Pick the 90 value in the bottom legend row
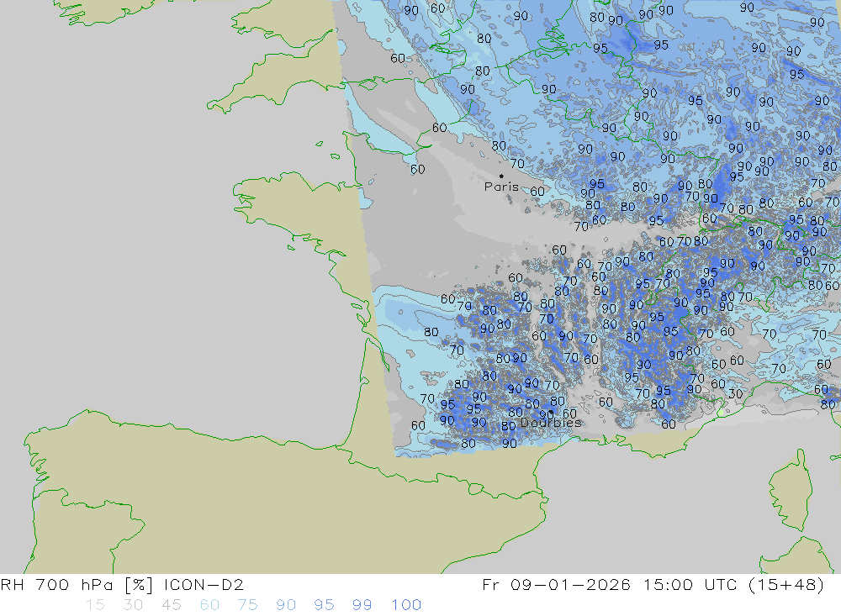The image size is (841, 616). 286,605
